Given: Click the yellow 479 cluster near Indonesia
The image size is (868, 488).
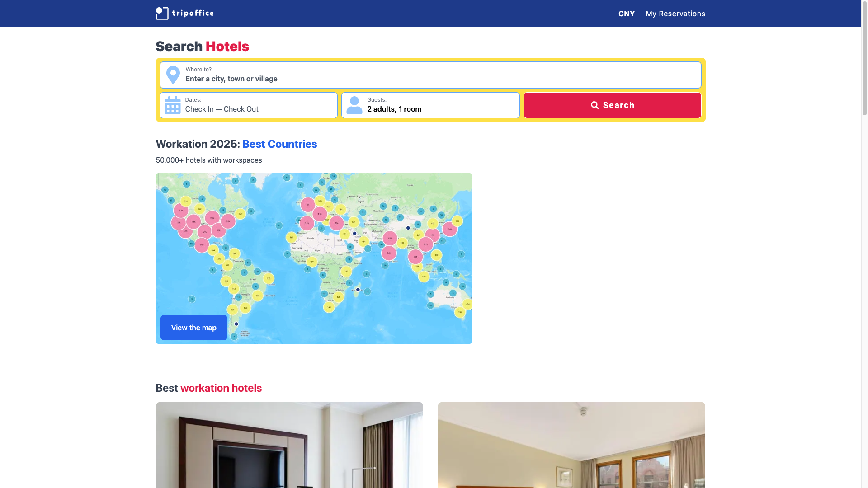Looking at the screenshot, I should tap(424, 277).
